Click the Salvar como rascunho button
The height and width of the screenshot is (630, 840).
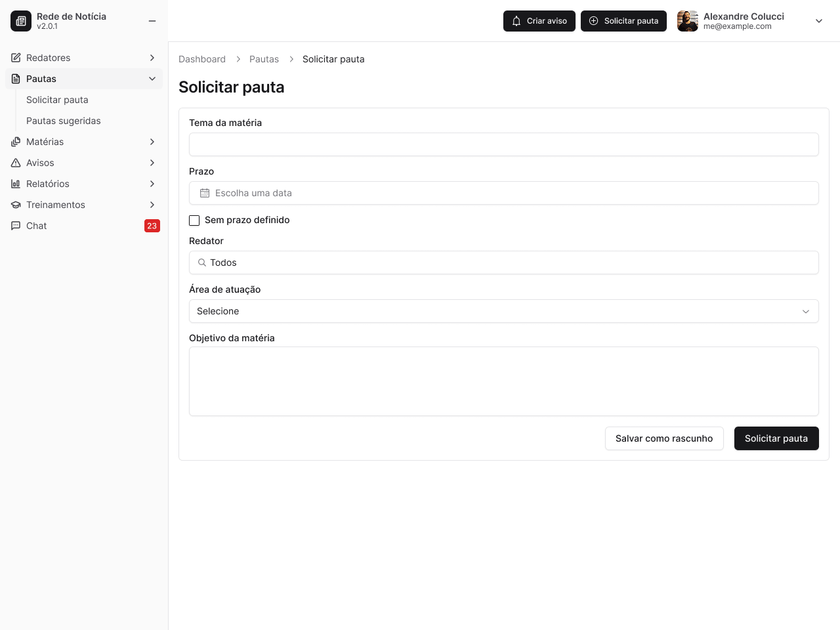[x=664, y=438]
